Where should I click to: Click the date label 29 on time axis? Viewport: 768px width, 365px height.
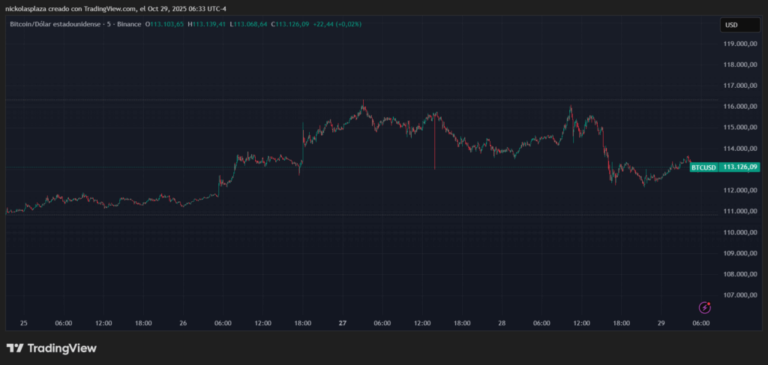click(x=661, y=323)
